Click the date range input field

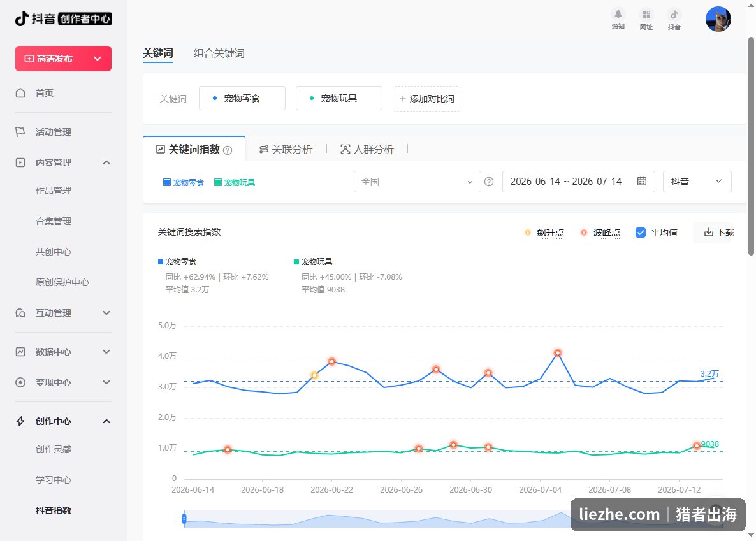[x=579, y=182]
